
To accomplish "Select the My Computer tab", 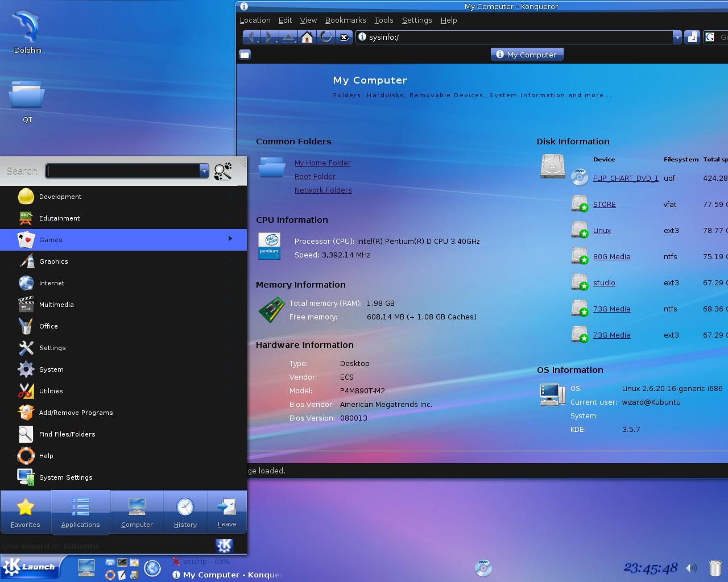I will [x=527, y=55].
